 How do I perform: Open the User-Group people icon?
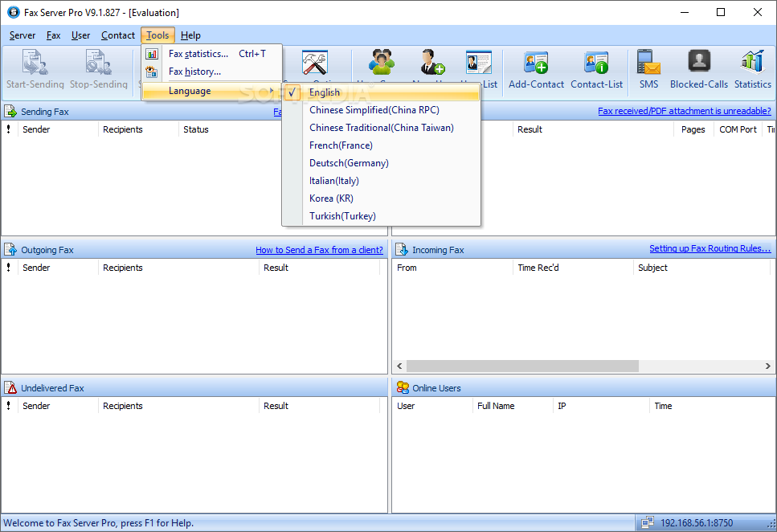[381, 62]
